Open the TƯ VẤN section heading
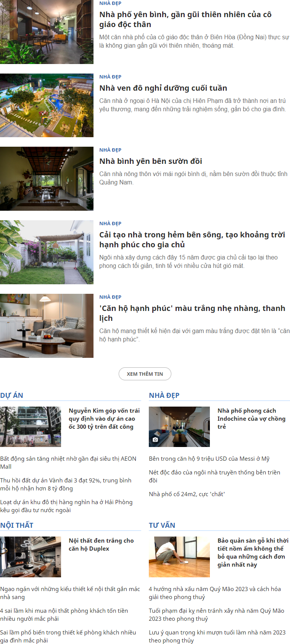This screenshot has width=290, height=644. click(162, 525)
